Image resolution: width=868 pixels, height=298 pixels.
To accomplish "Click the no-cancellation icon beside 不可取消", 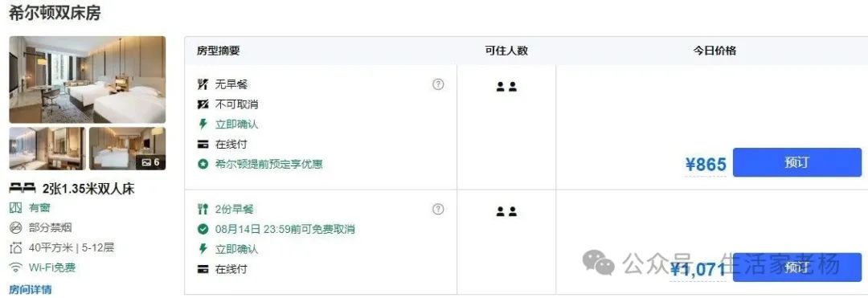I will 203,104.
